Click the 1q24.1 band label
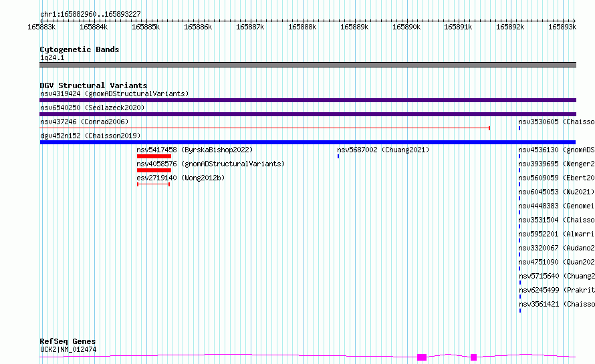This screenshot has height=364, width=595. [x=52, y=58]
